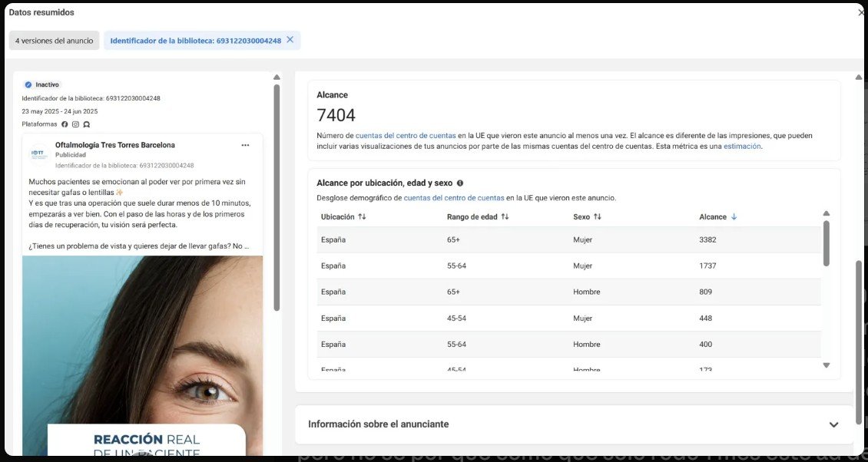The height and width of the screenshot is (462, 868).
Task: Click the reach value 3382
Action: [x=708, y=239]
